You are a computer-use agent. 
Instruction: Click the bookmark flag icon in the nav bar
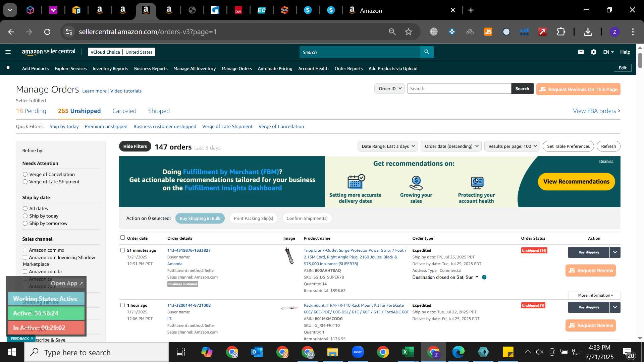pyautogui.click(x=8, y=68)
